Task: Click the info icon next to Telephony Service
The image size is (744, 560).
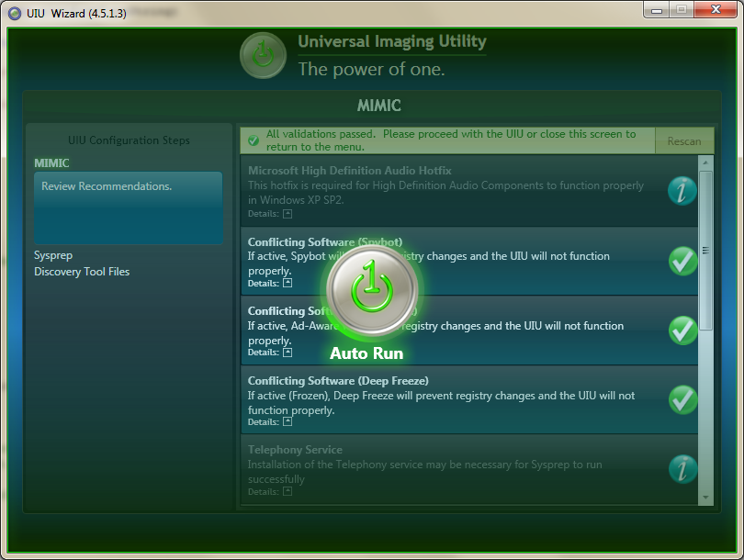Action: click(682, 469)
